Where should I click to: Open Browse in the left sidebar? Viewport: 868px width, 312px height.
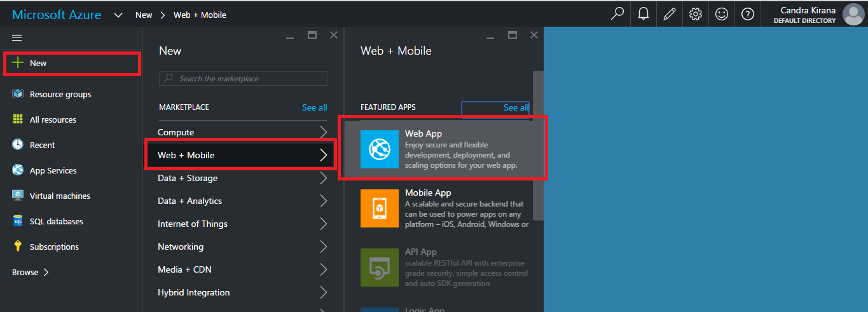[31, 272]
